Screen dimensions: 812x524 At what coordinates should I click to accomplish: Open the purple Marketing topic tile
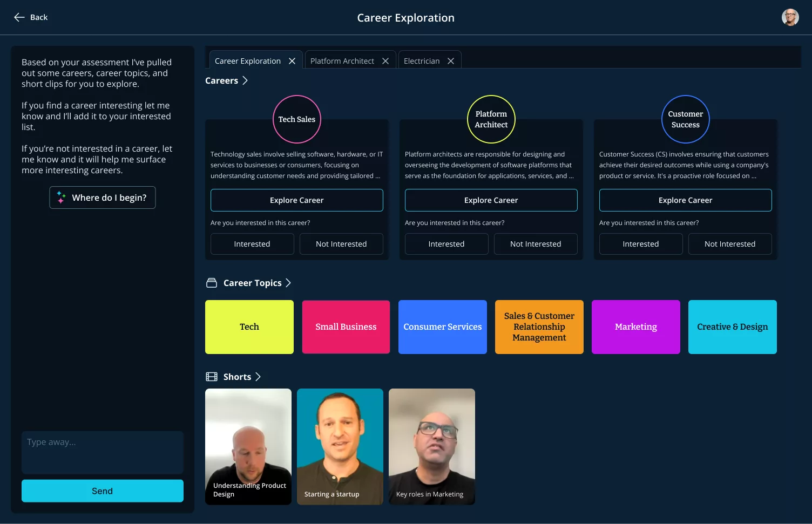click(636, 327)
